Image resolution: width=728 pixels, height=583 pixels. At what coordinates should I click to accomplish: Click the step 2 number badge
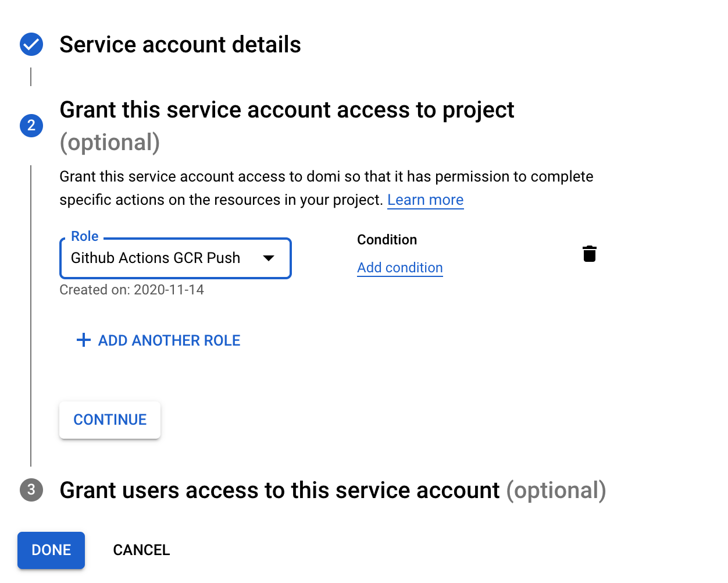pyautogui.click(x=31, y=126)
